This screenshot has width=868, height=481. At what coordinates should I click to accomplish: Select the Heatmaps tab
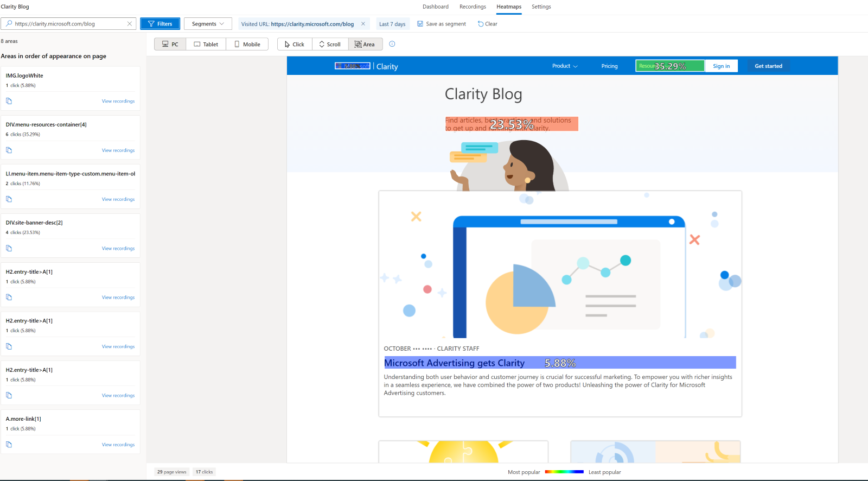point(509,7)
